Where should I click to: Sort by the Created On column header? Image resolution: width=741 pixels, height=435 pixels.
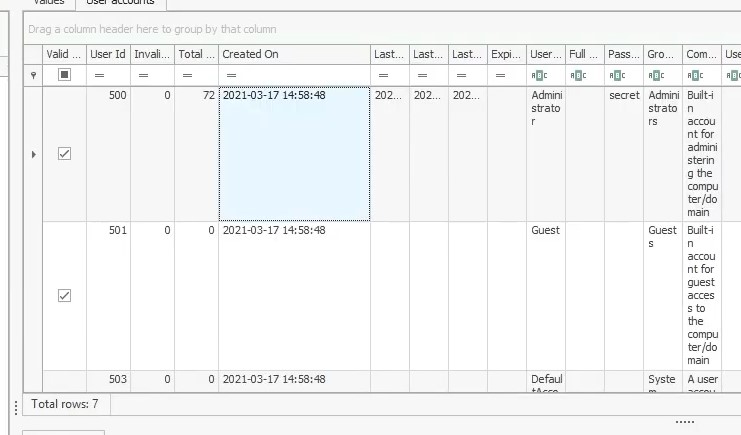pyautogui.click(x=294, y=54)
